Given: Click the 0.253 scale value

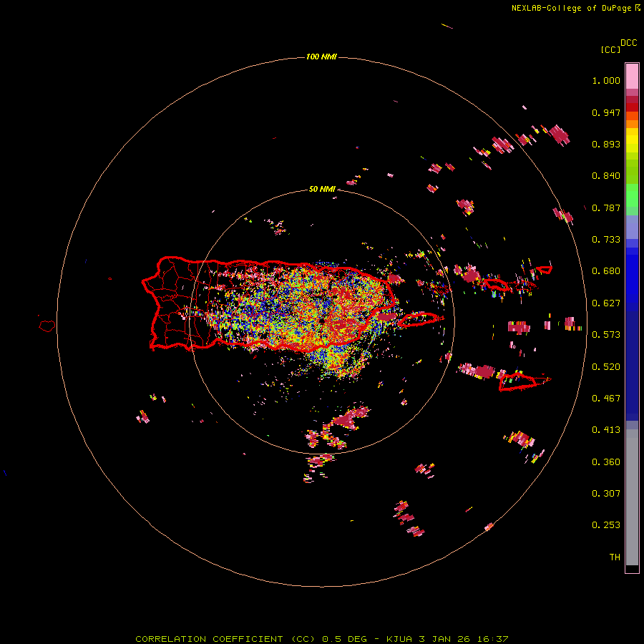Looking at the screenshot, I should coord(606,525).
